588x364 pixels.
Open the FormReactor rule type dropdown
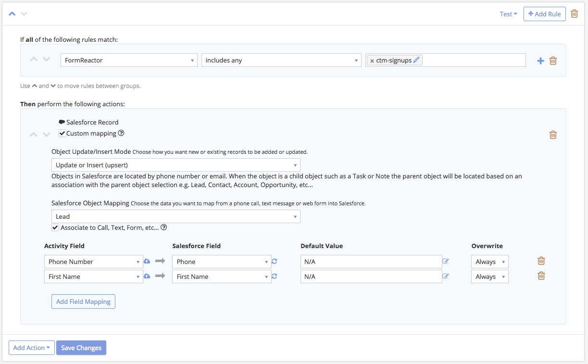tap(129, 60)
